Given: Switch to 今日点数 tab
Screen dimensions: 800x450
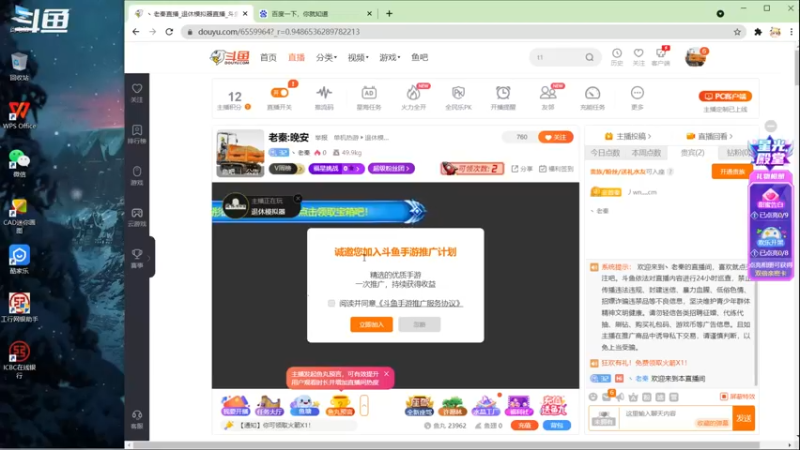Looking at the screenshot, I should (605, 153).
